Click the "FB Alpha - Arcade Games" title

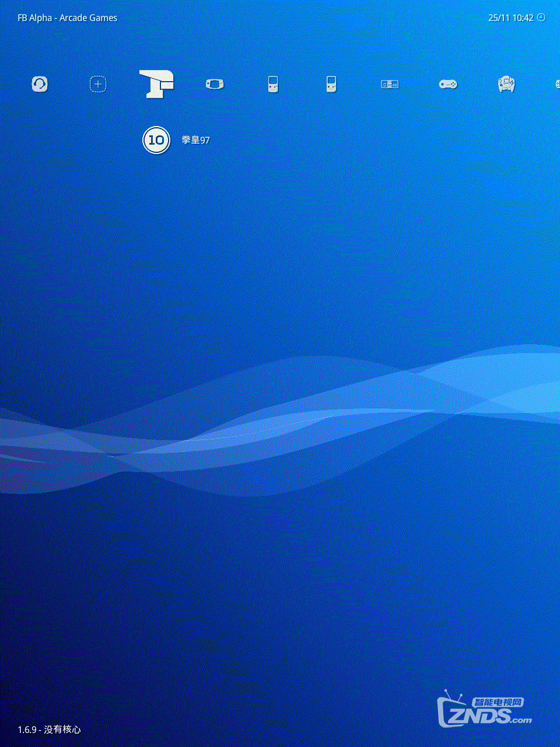tap(68, 18)
